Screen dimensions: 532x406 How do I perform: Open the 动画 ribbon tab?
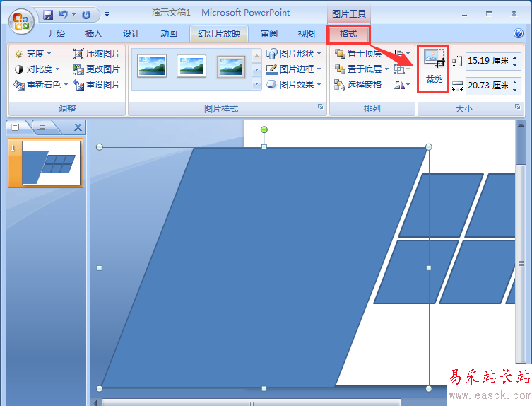point(169,34)
